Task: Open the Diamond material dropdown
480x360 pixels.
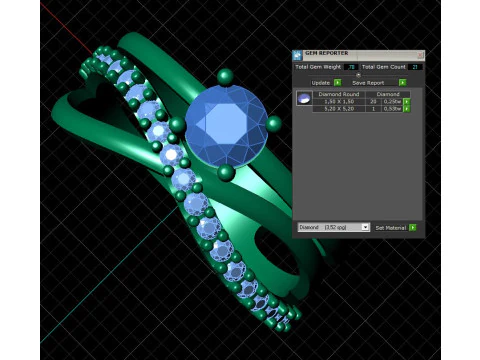Action: (334, 227)
